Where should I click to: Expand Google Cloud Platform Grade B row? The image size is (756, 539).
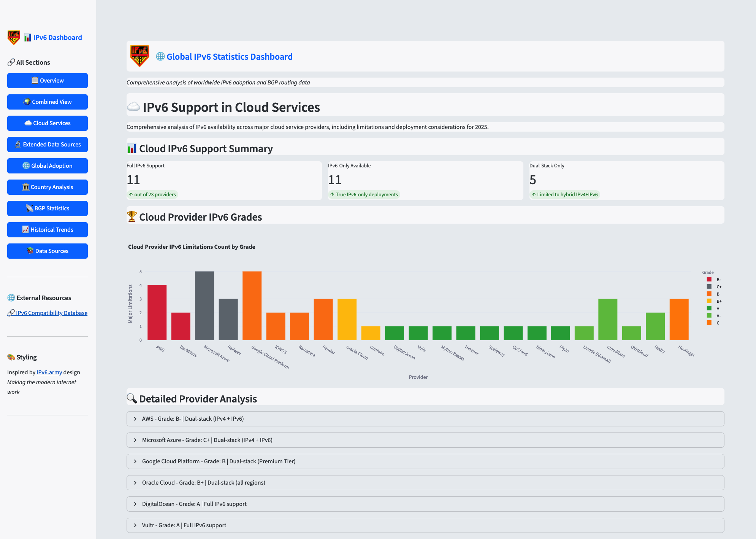pyautogui.click(x=425, y=461)
